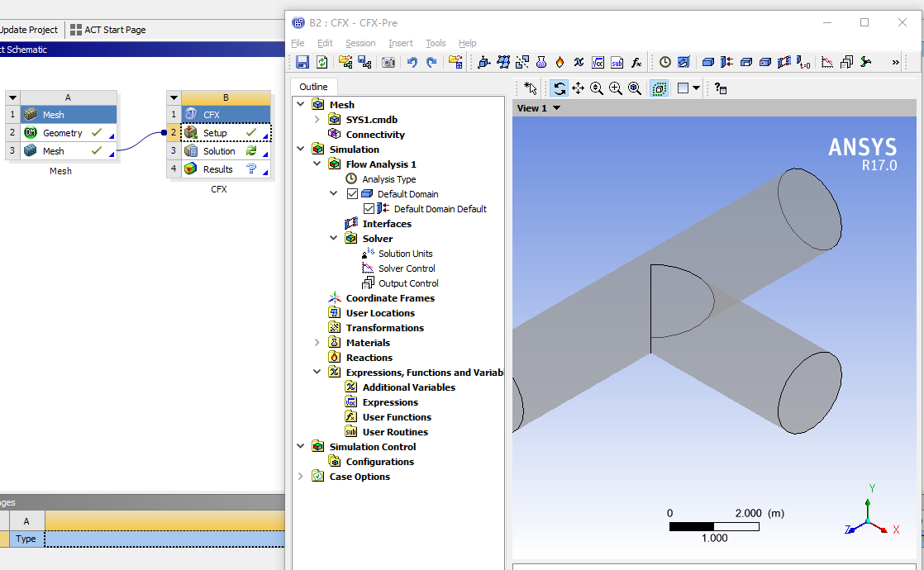The image size is (924, 570).
Task: Activate the Select pointer tool in viewer
Action: [x=531, y=88]
